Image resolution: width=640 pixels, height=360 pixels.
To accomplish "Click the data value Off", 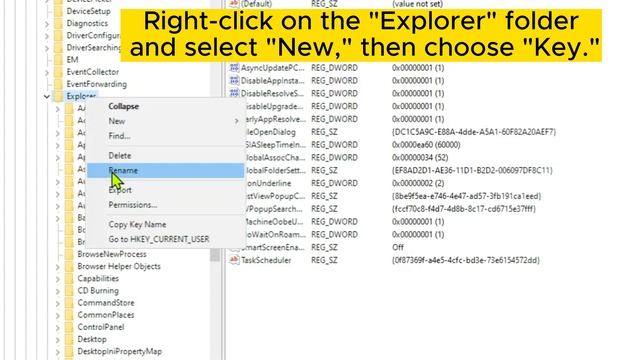I will (x=398, y=247).
